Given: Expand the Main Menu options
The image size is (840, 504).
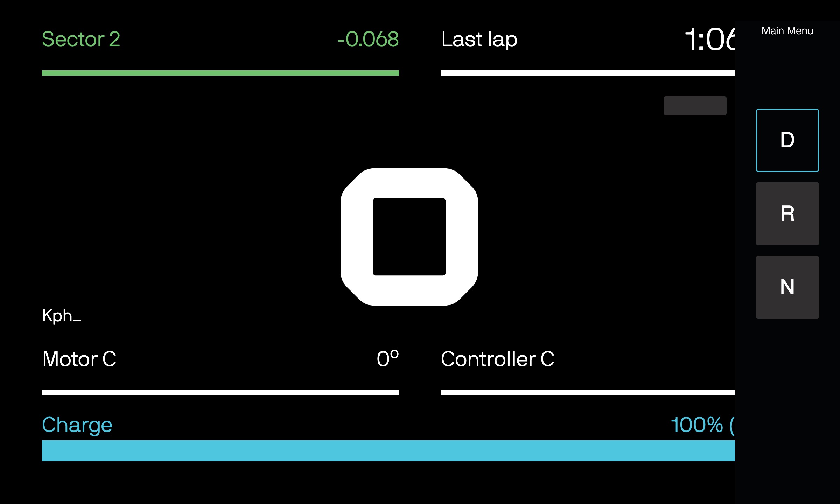Looking at the screenshot, I should click(x=788, y=30).
